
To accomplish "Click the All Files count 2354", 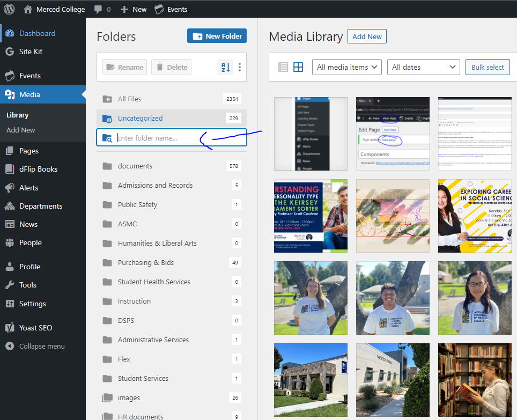I will (232, 99).
